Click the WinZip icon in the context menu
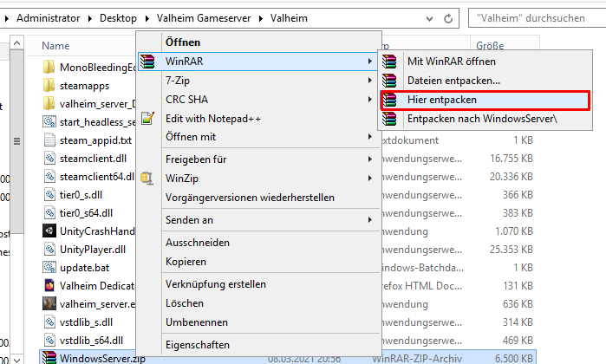The height and width of the screenshot is (364, 606). click(147, 178)
